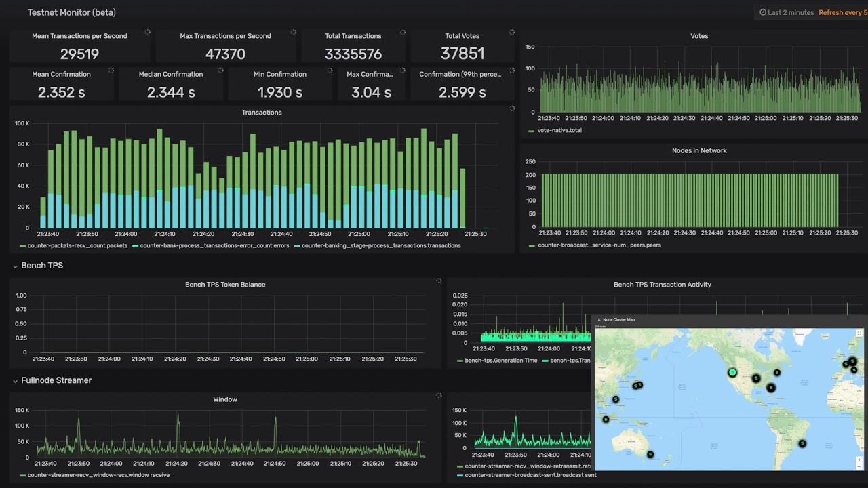Click the highlighted green node marker in the western US

point(732,372)
